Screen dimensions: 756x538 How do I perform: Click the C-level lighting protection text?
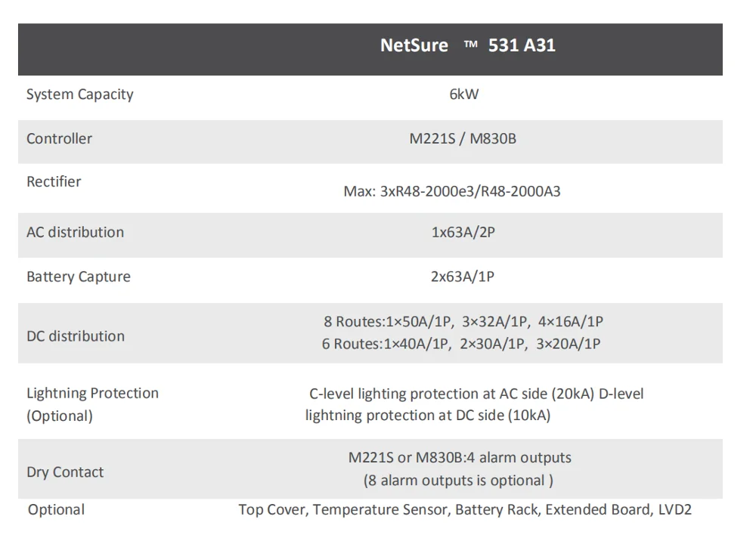pos(476,394)
